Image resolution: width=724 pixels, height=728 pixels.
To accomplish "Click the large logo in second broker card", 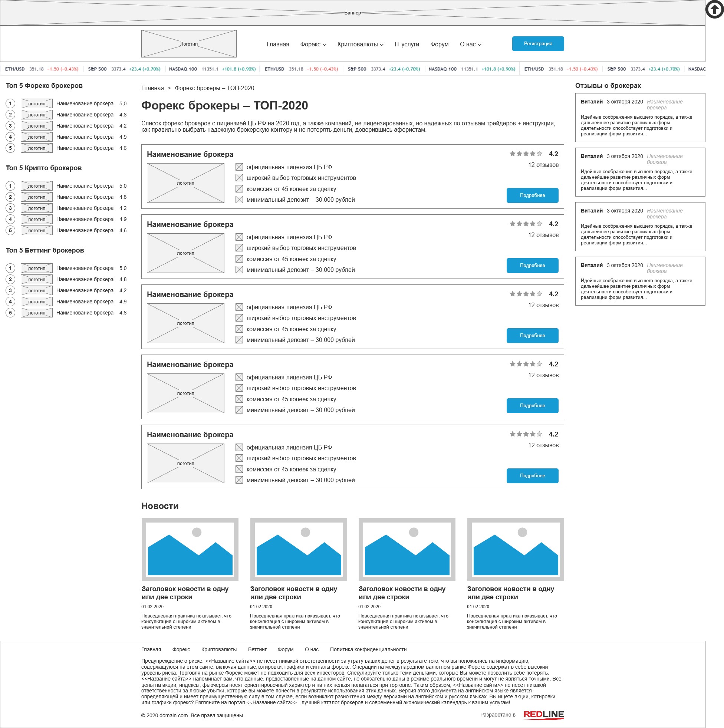I will [185, 253].
